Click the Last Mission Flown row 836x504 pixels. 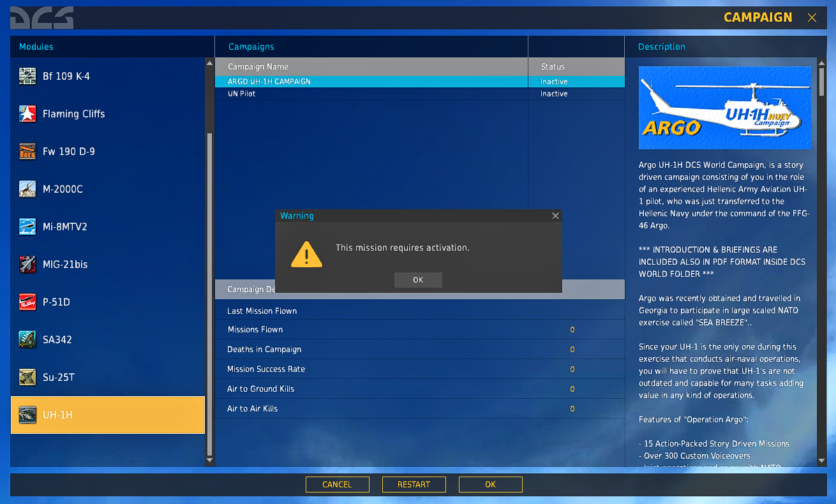tap(419, 311)
